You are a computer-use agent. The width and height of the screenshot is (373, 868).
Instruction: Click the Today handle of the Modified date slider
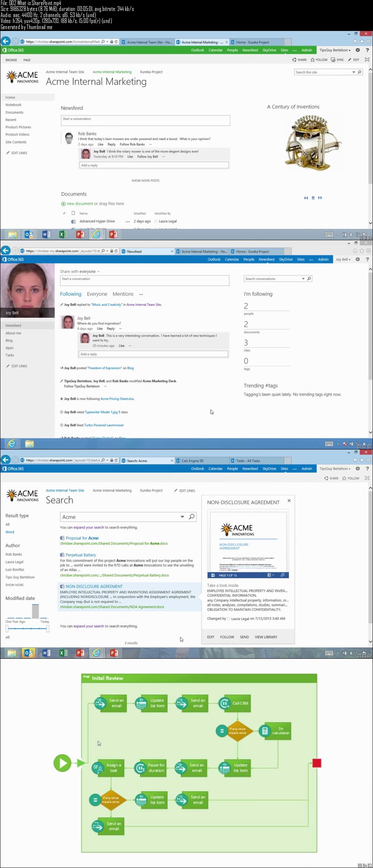[x=48, y=629]
